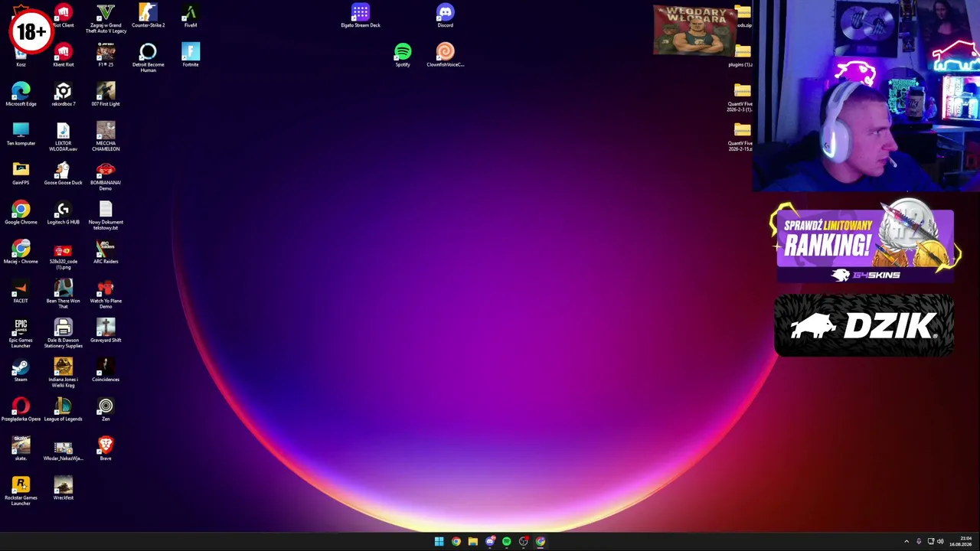
Task: Click the Rockstar Games Launcher icon
Action: pyautogui.click(x=21, y=491)
